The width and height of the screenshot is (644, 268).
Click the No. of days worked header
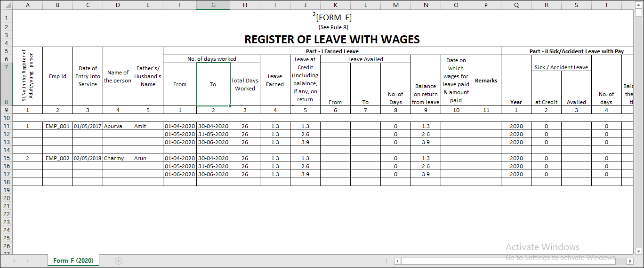tap(211, 59)
